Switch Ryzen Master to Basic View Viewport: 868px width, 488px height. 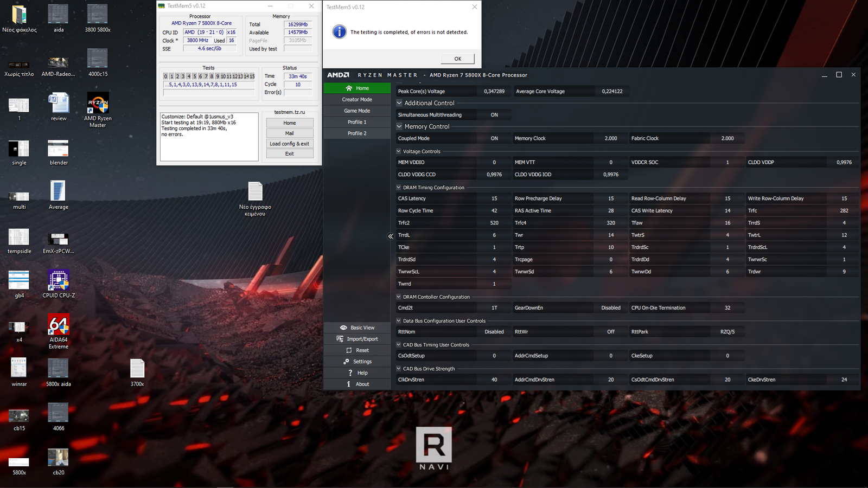point(357,328)
